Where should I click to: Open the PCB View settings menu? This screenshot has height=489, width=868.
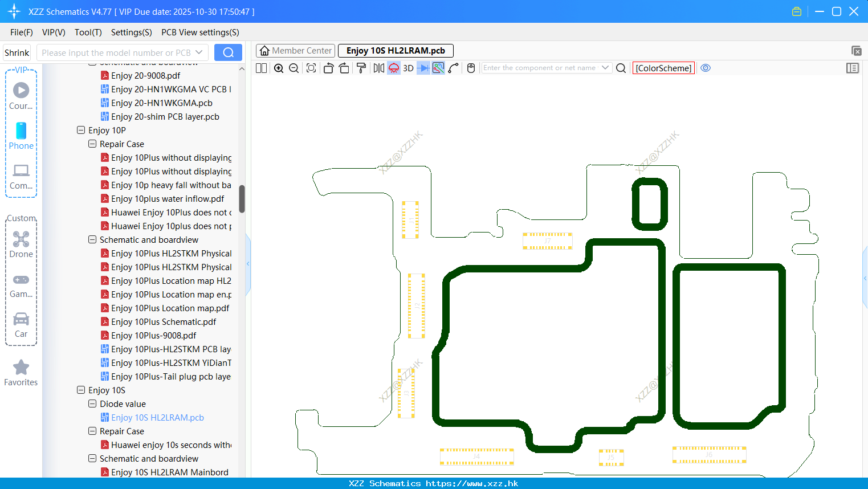click(200, 32)
